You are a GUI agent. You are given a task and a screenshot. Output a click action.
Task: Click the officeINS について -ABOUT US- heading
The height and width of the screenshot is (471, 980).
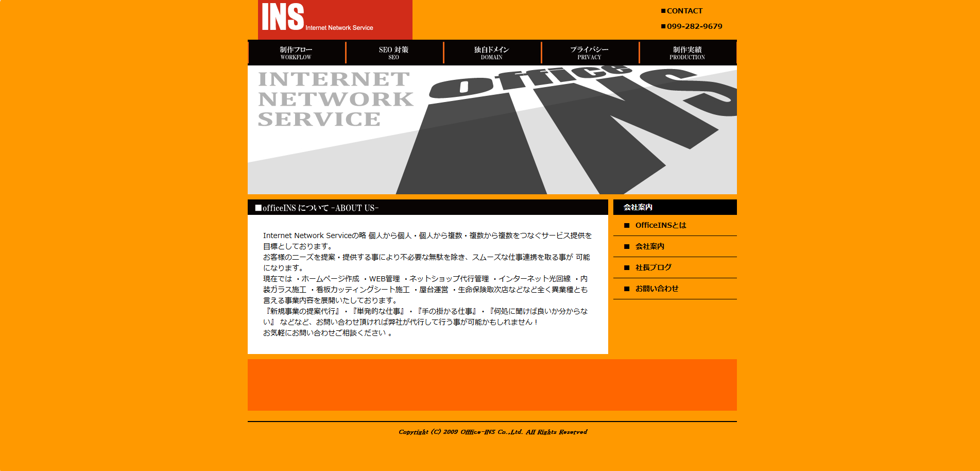coord(428,208)
